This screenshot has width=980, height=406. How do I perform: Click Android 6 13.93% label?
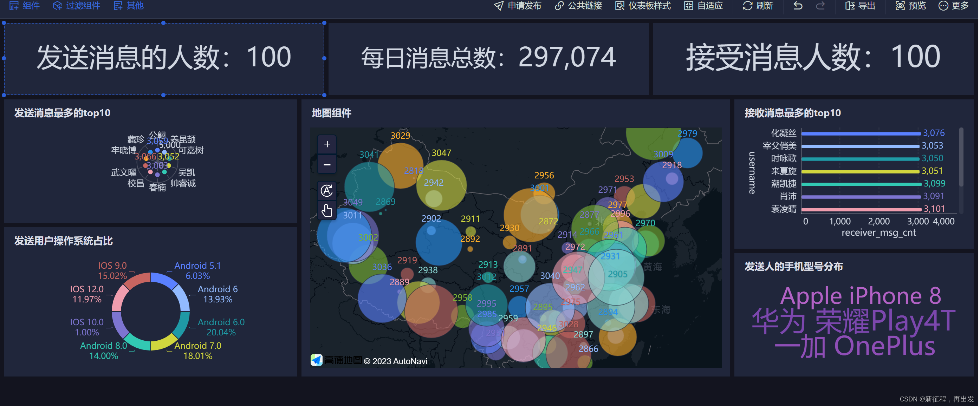coord(218,294)
